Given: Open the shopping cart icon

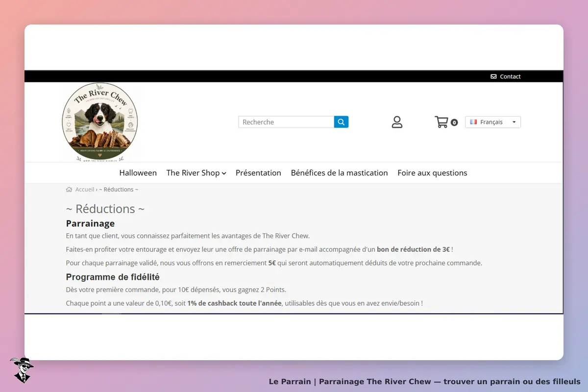Looking at the screenshot, I should tap(441, 122).
